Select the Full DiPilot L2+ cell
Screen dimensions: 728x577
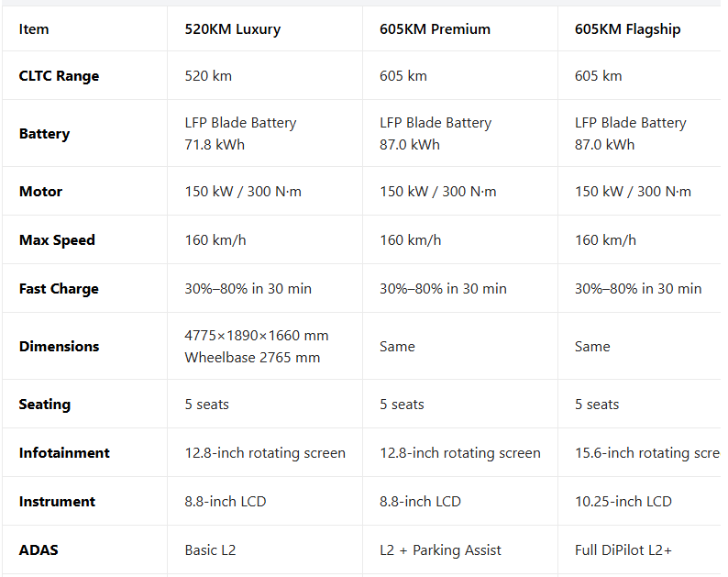[623, 550]
